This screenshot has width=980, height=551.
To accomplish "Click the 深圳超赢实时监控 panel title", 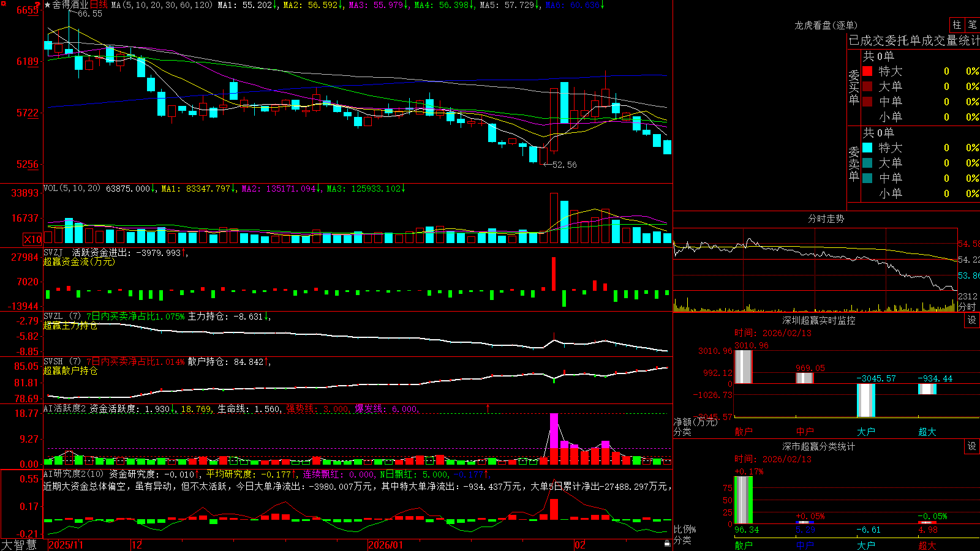I will pos(819,320).
